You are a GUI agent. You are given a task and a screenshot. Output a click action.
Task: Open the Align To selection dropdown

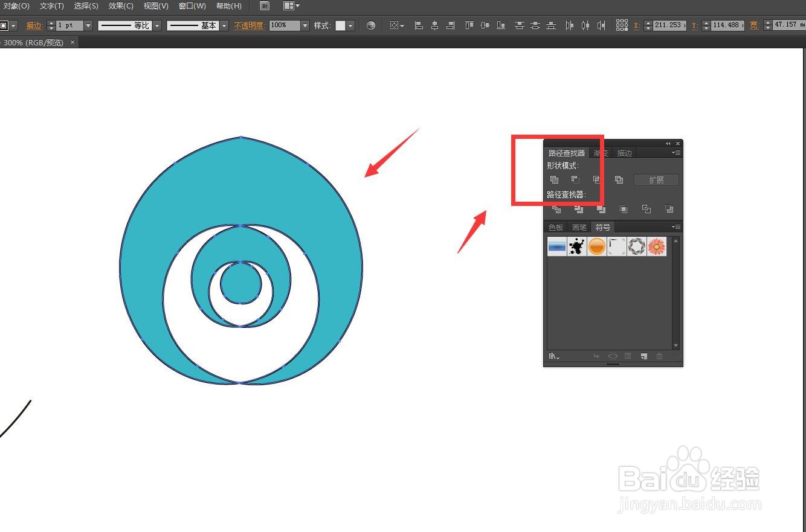[397, 25]
